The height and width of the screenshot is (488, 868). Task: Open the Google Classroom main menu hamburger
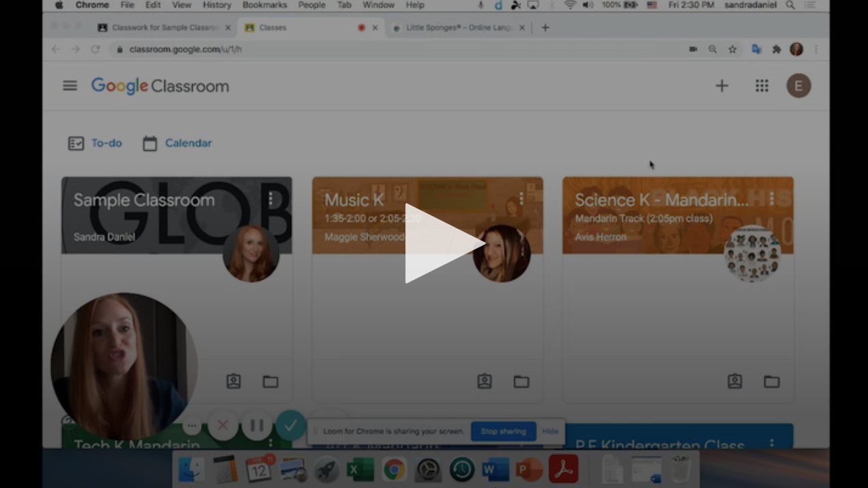click(70, 85)
